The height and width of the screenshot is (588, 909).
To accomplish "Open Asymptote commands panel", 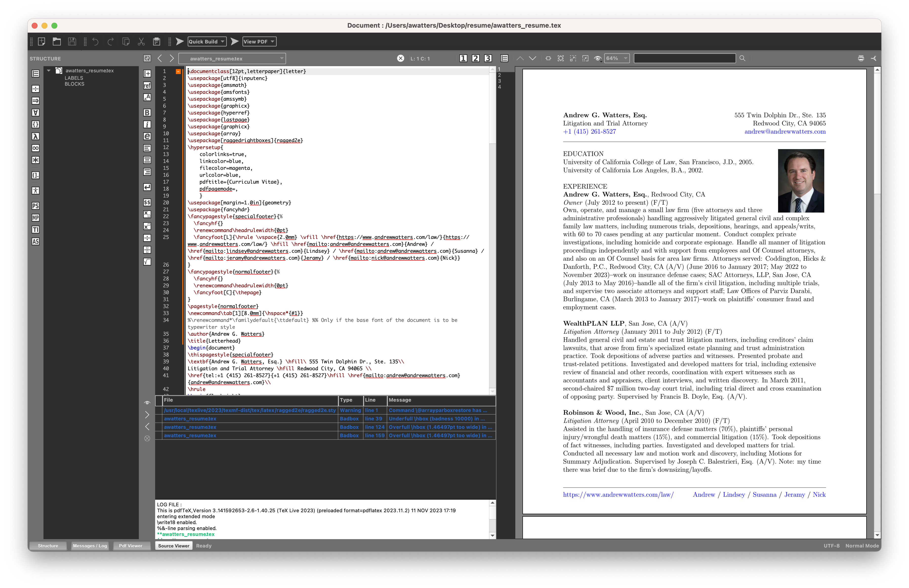I will coord(36,241).
